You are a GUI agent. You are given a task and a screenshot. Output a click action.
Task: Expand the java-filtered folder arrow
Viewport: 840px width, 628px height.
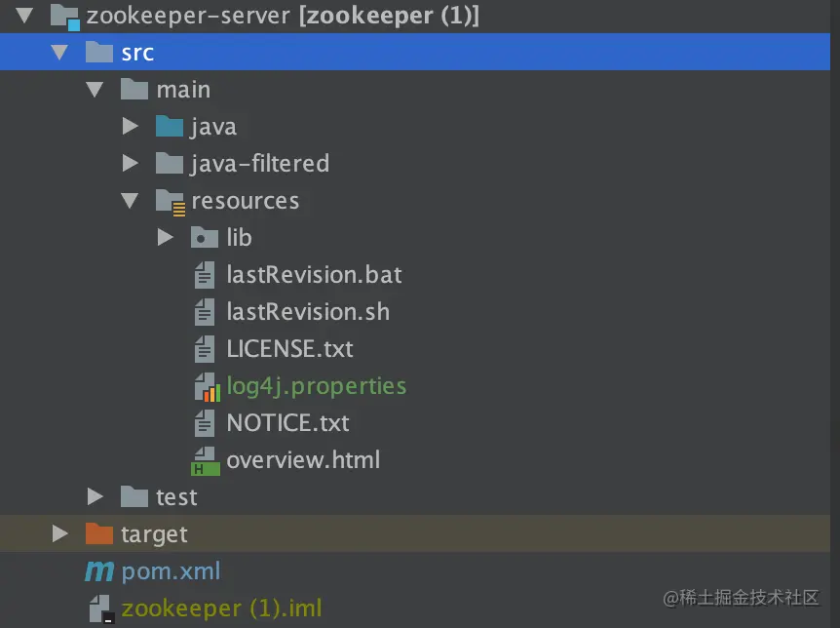[x=130, y=164]
